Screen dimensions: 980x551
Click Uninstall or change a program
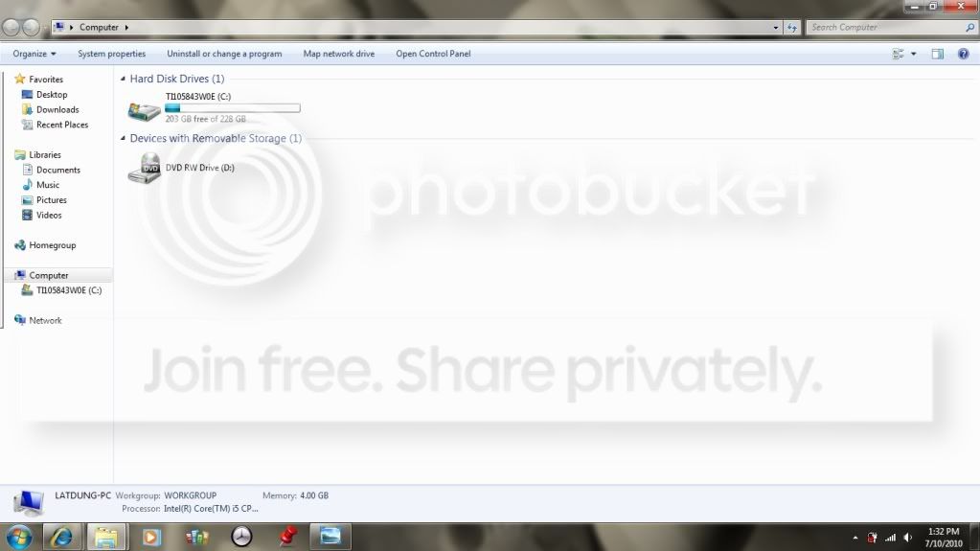[x=224, y=54]
